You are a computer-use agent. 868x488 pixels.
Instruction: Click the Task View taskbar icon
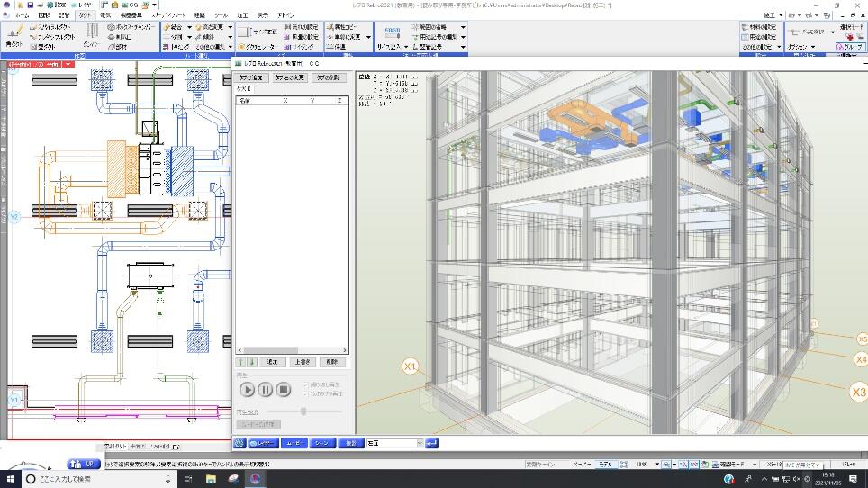[188, 479]
